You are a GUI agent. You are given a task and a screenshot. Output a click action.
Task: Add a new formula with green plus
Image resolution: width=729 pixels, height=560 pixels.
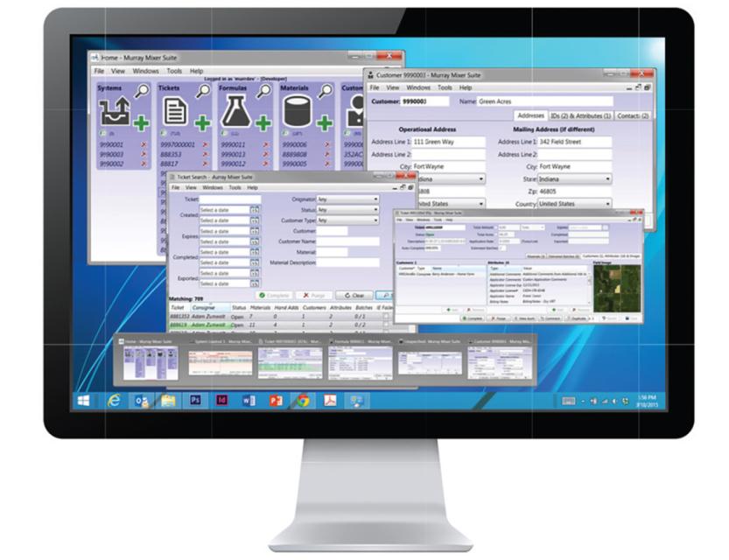coord(263,123)
